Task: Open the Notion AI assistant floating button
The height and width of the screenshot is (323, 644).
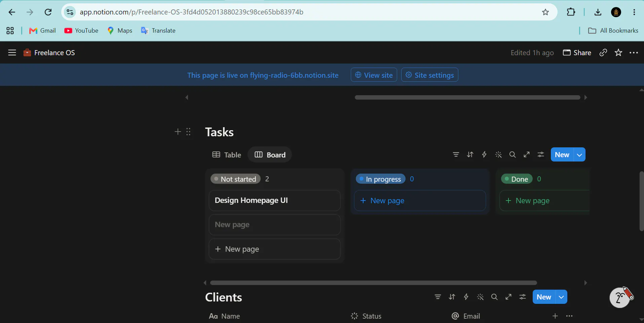Action: pos(620,297)
